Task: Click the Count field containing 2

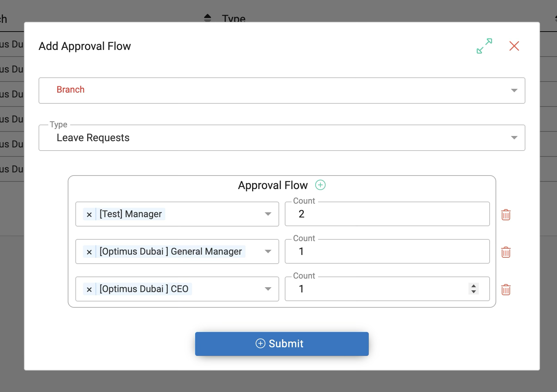Action: (387, 214)
